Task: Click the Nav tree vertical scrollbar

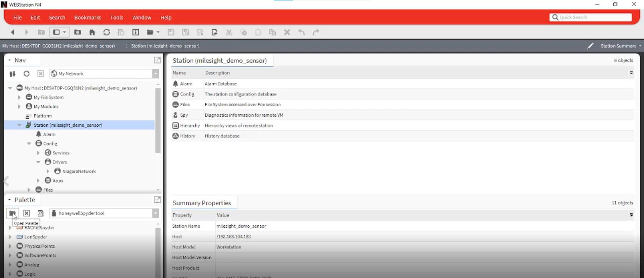Action: [x=158, y=120]
